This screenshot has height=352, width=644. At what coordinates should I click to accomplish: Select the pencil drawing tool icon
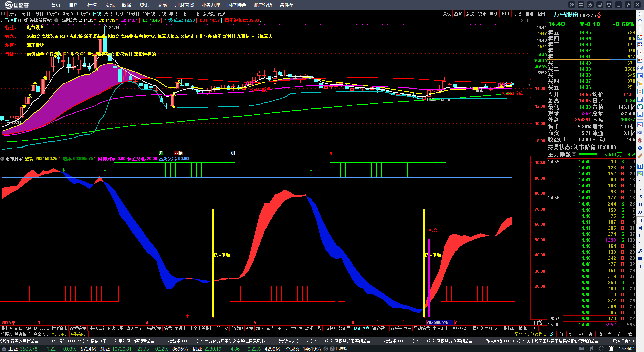pos(640,156)
